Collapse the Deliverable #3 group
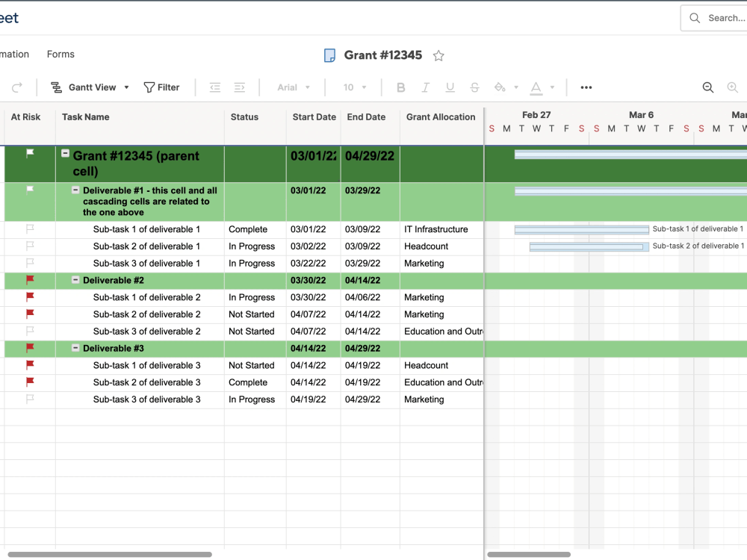 click(x=75, y=348)
